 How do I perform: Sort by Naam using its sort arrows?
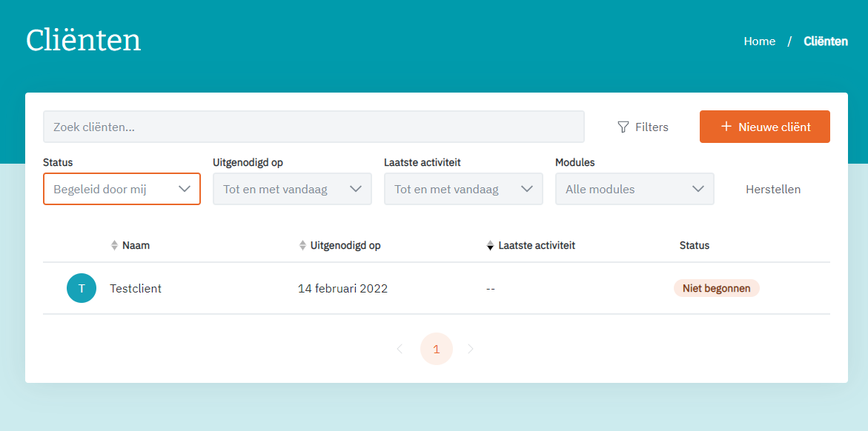pos(115,245)
